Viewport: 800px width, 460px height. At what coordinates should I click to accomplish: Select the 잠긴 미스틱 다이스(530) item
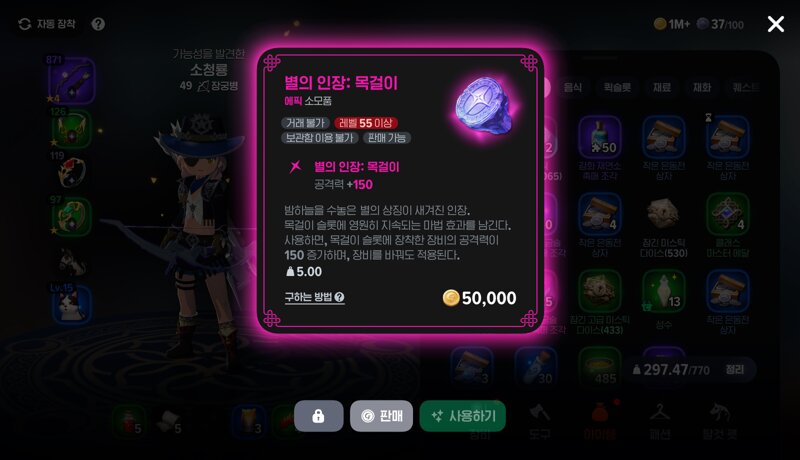click(x=663, y=226)
